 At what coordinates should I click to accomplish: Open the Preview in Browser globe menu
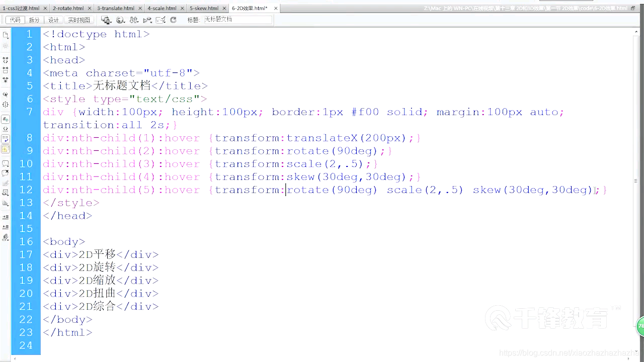[x=121, y=20]
